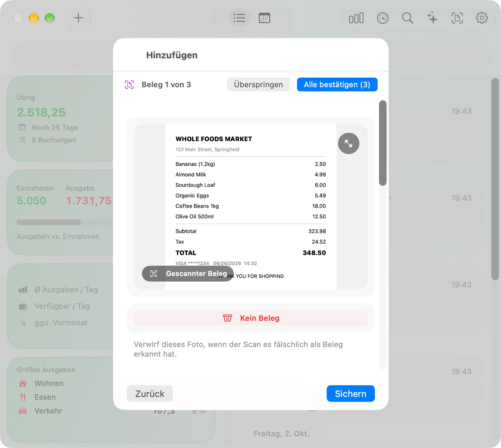Image resolution: width=501 pixels, height=448 pixels.
Task: Click the Ausgabe value 1.731,75
Action: pos(89,201)
